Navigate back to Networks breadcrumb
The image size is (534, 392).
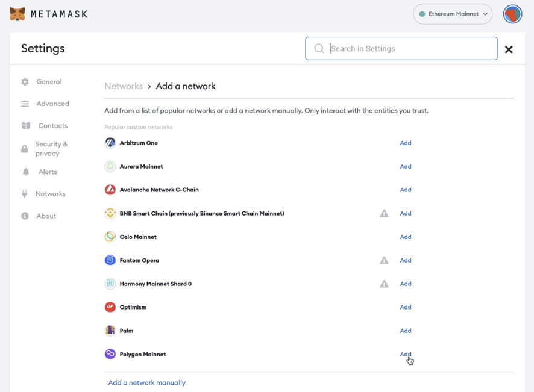pyautogui.click(x=124, y=86)
